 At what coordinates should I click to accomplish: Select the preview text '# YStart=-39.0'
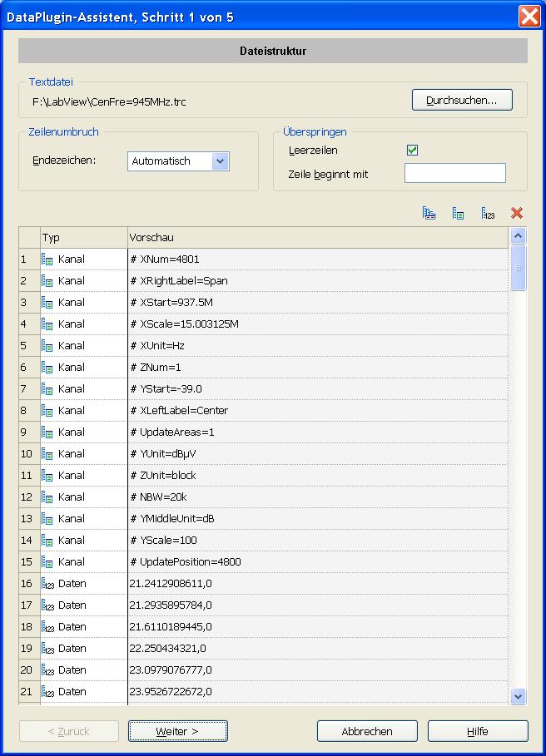point(166,389)
